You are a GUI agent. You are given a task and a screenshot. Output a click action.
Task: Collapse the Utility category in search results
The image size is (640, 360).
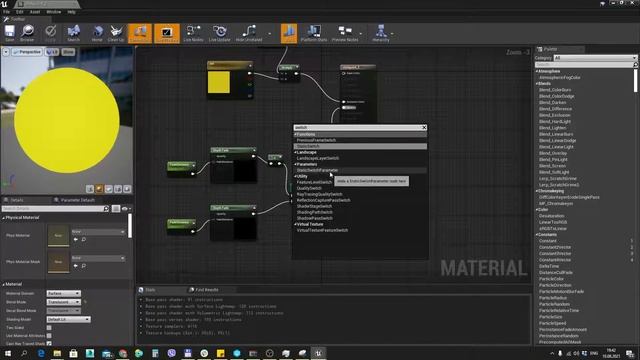click(296, 176)
